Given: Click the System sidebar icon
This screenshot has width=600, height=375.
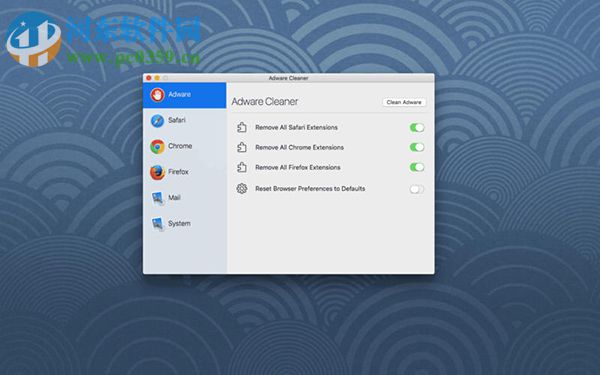Looking at the screenshot, I should [x=158, y=223].
